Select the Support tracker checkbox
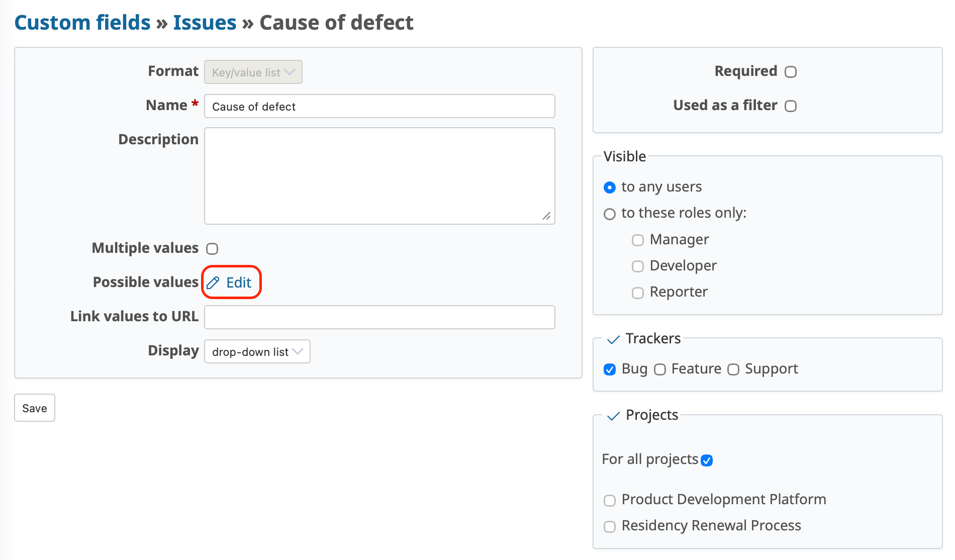955x560 pixels. click(x=733, y=369)
